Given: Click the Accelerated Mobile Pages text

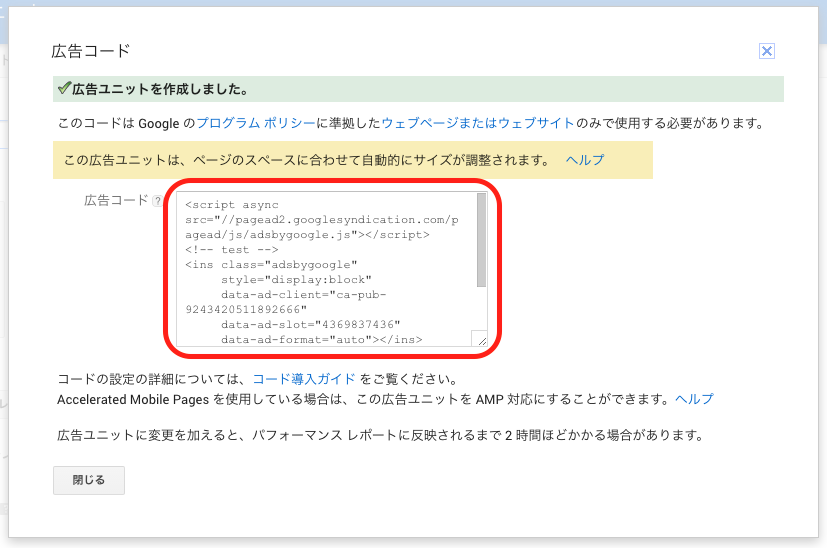Looking at the screenshot, I should click(133, 399).
